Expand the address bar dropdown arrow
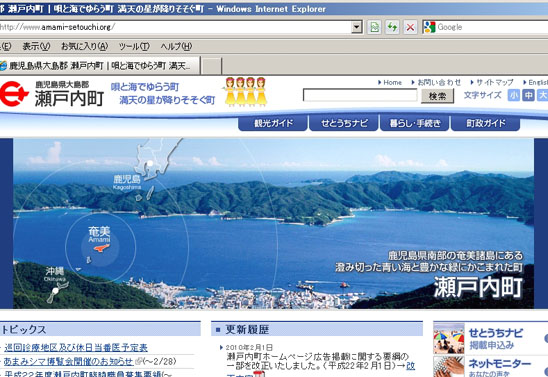 point(356,27)
